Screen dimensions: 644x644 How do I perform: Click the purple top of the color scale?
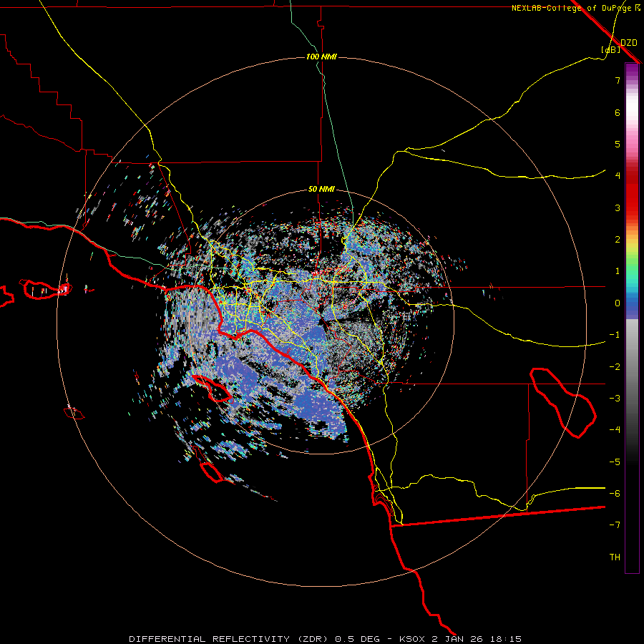tap(632, 70)
